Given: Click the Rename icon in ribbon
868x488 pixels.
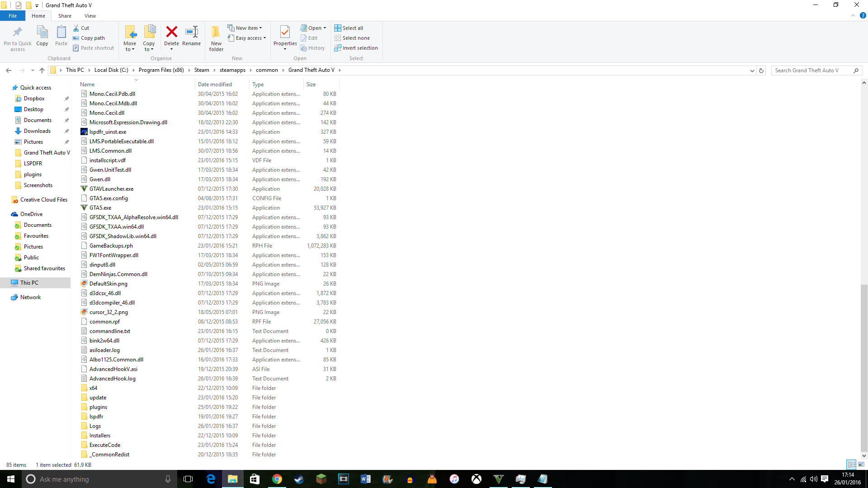Looking at the screenshot, I should 191,32.
